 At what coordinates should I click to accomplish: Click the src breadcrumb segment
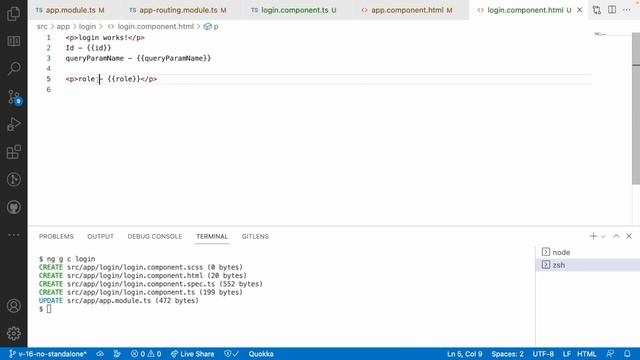click(42, 27)
